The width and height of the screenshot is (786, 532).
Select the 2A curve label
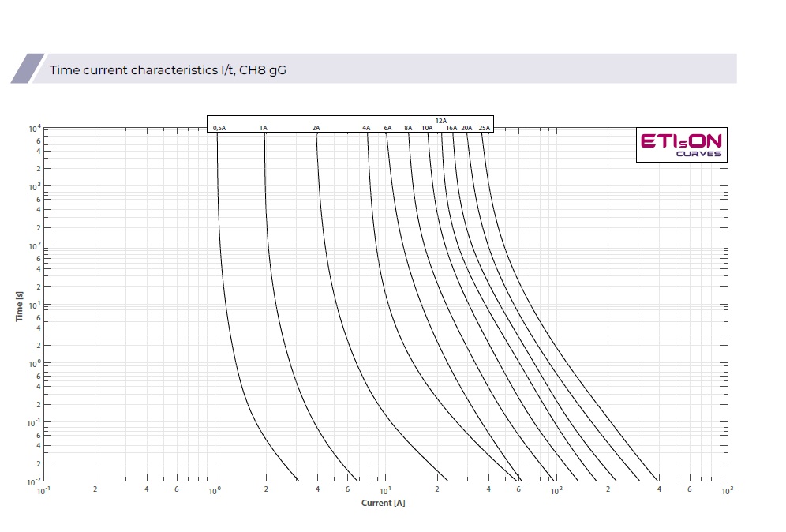pos(316,128)
